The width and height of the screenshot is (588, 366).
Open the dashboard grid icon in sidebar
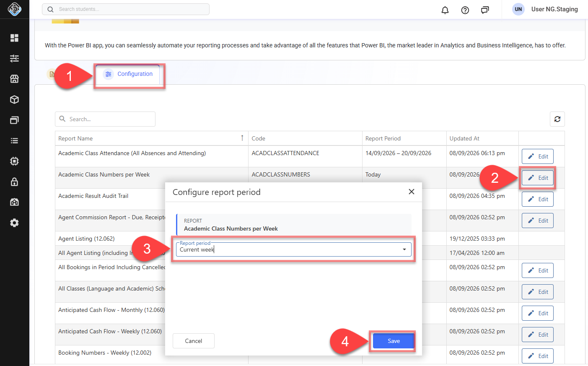click(x=14, y=38)
